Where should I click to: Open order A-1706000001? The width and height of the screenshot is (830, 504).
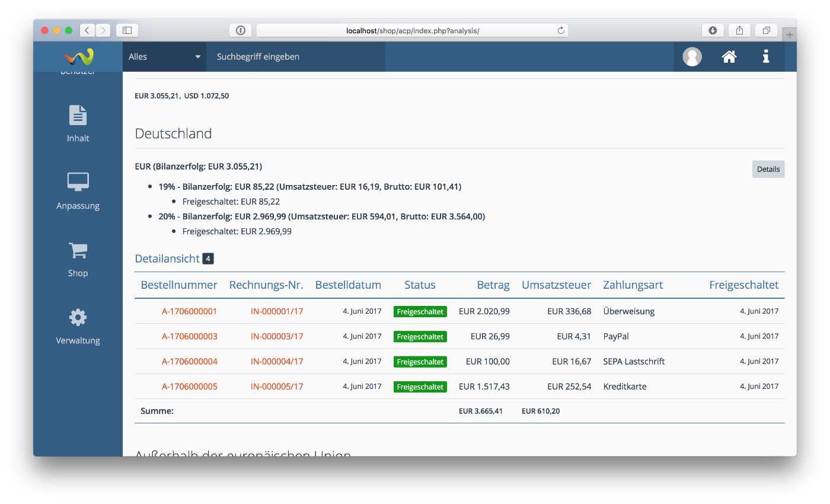click(x=189, y=311)
